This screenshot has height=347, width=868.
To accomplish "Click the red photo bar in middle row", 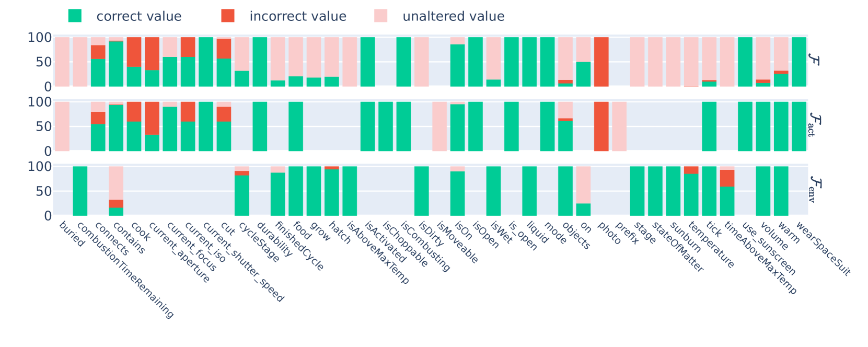I will pyautogui.click(x=601, y=126).
